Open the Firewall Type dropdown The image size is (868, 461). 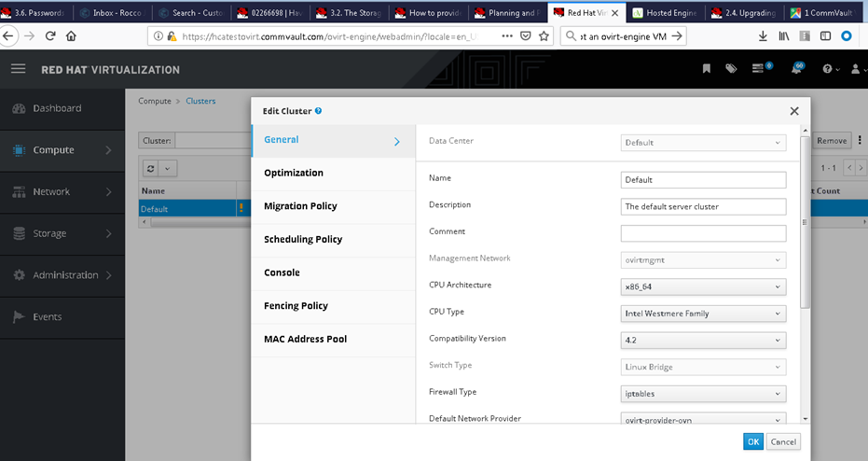click(x=703, y=394)
